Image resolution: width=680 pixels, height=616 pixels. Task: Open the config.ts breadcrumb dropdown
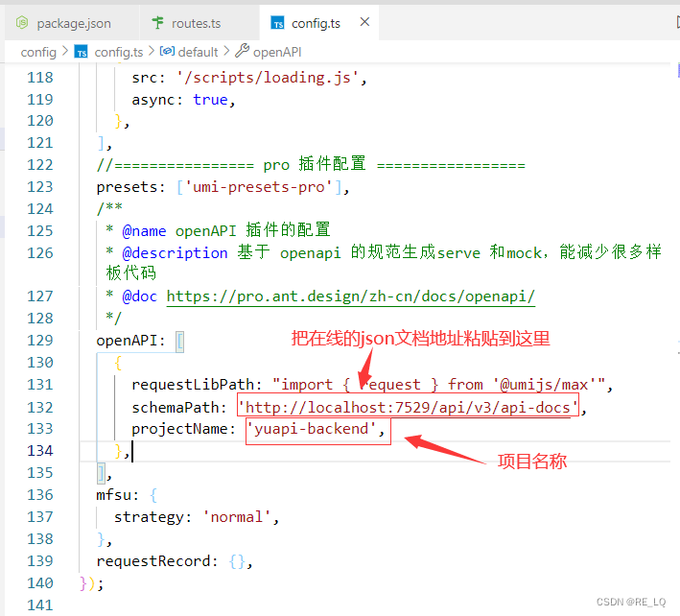click(x=118, y=52)
